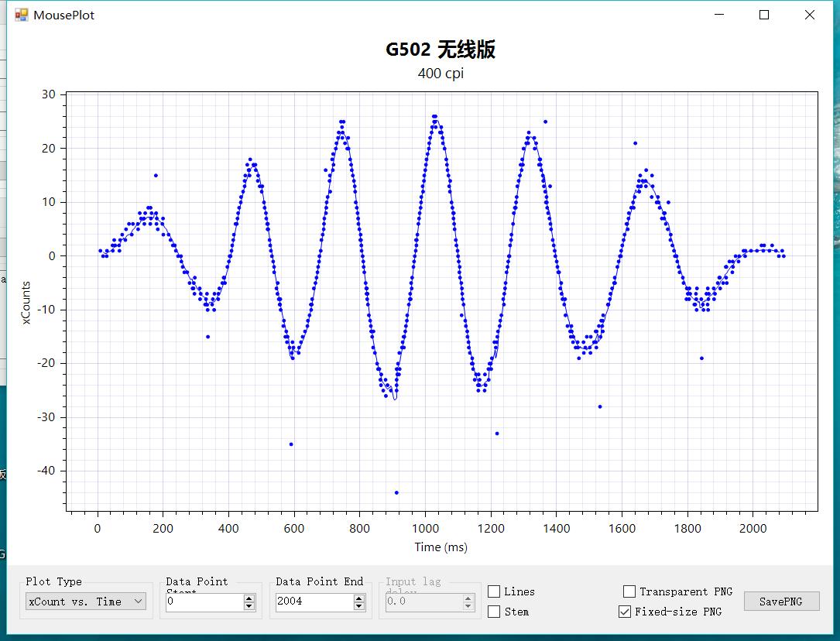Increase the Data Point End value
This screenshot has height=641, width=840.
(359, 598)
